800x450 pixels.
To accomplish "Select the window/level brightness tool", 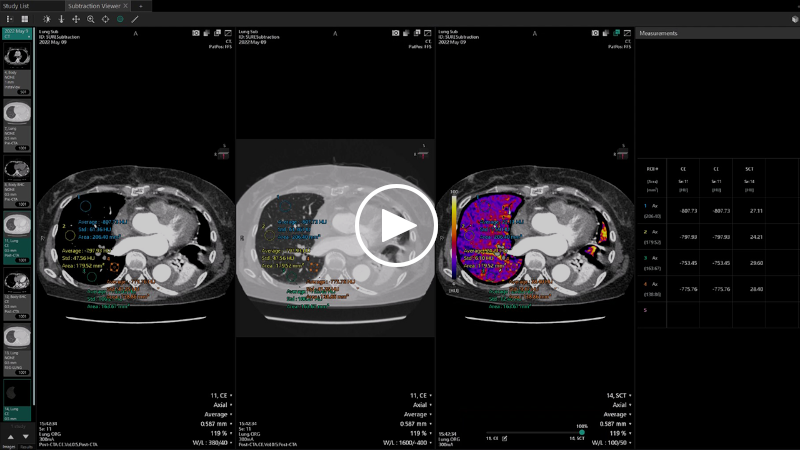I will tap(47, 19).
